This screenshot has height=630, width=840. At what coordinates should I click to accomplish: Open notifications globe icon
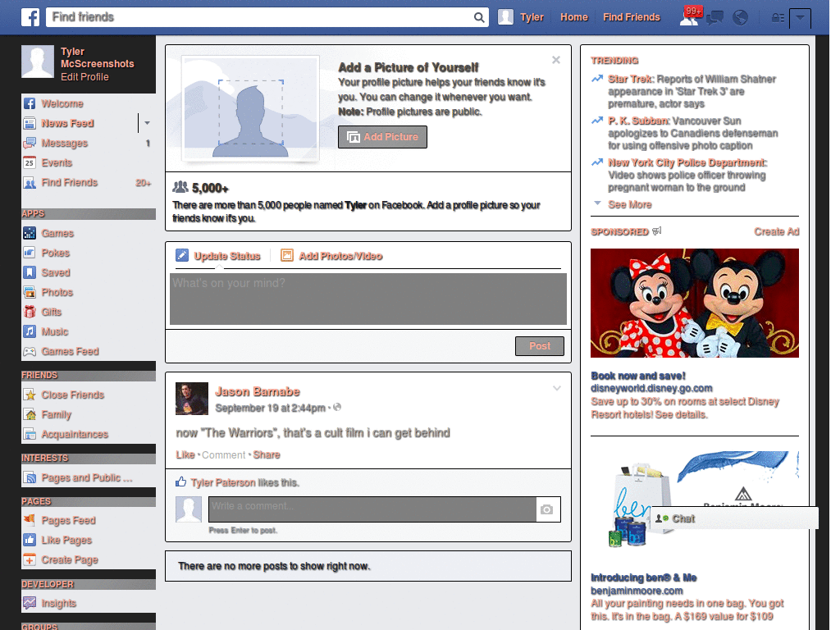pos(740,16)
